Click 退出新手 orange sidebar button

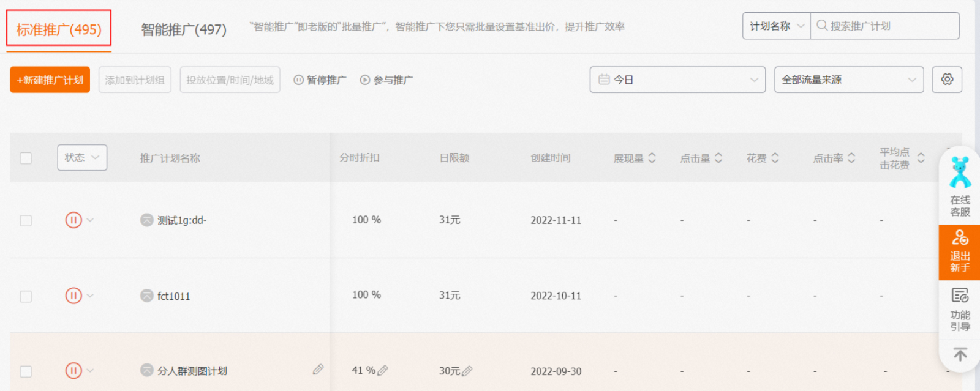tap(960, 252)
